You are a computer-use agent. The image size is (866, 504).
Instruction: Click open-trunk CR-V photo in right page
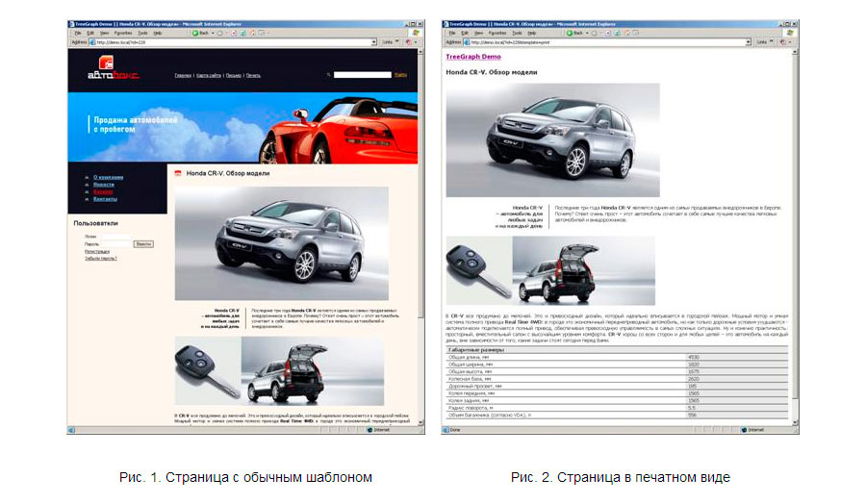point(584,270)
